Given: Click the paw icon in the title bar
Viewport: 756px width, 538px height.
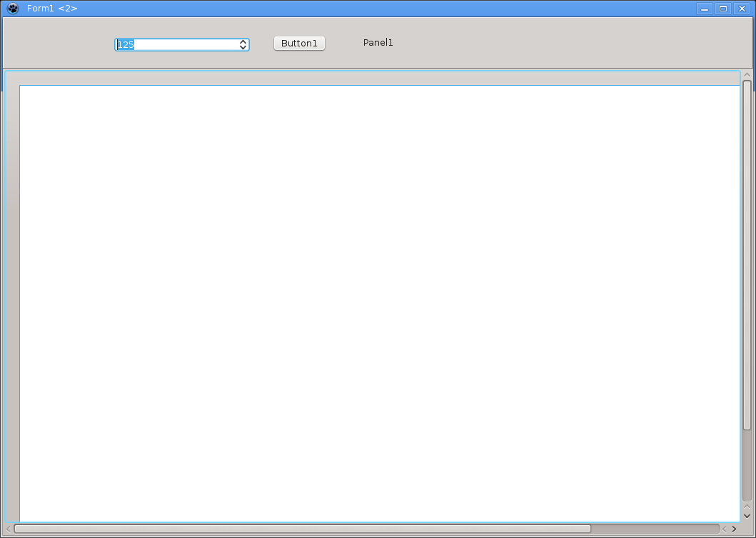Looking at the screenshot, I should (12, 9).
